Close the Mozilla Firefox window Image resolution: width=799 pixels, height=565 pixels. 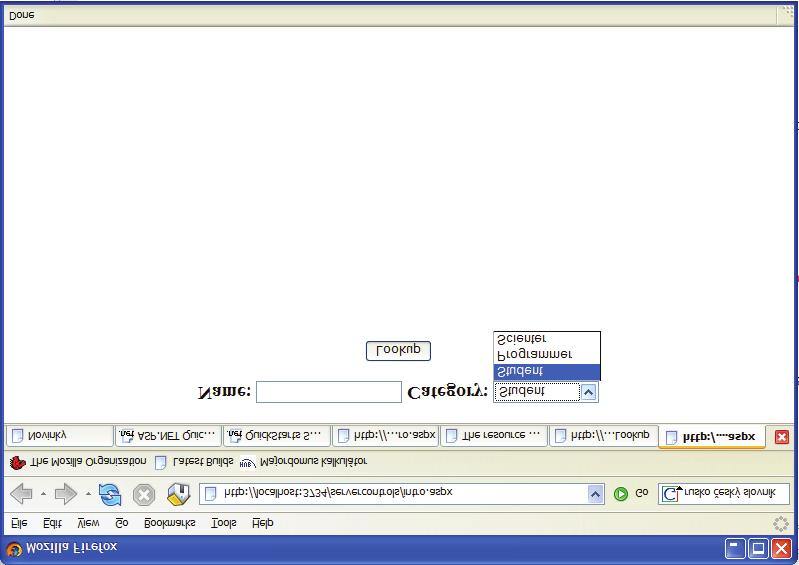tap(781, 549)
